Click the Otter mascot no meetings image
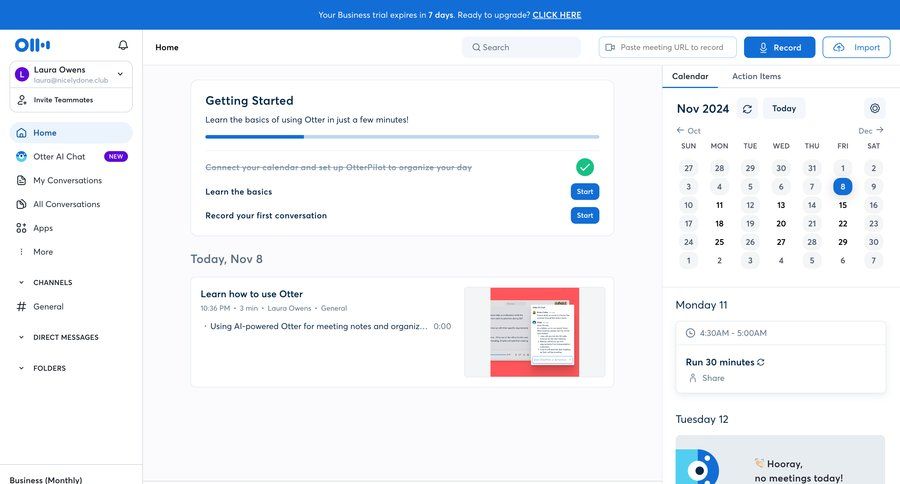 tap(697, 467)
